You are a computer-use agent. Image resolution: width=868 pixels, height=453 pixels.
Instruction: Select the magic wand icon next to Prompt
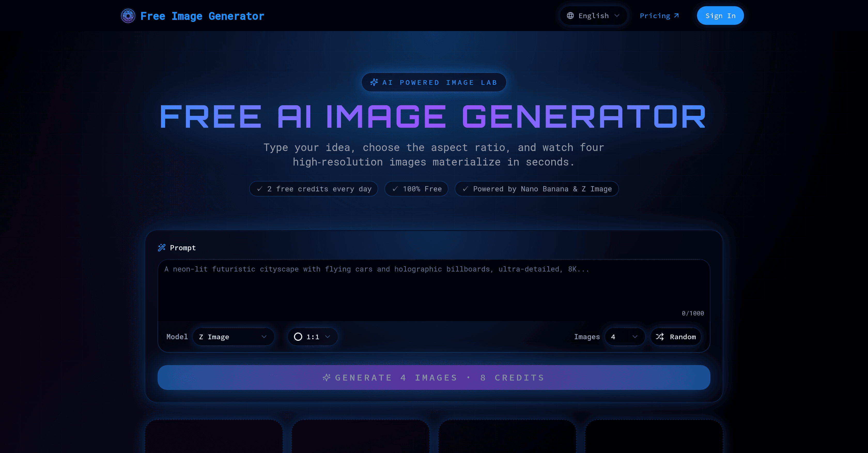tap(162, 248)
